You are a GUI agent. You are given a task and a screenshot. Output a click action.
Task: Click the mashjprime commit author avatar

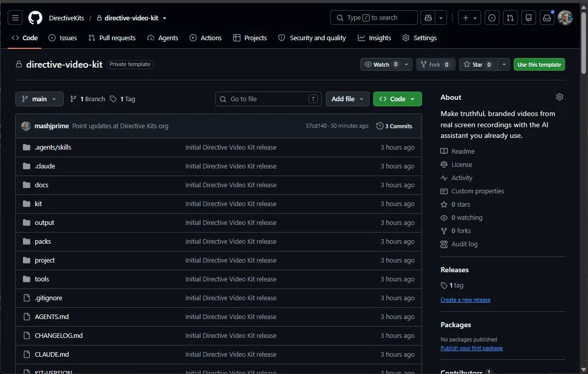26,126
